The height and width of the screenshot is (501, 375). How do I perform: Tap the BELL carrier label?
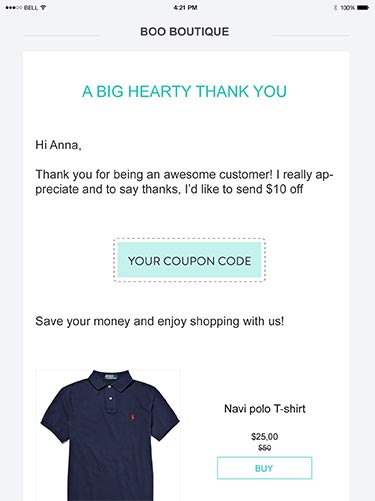coord(31,7)
